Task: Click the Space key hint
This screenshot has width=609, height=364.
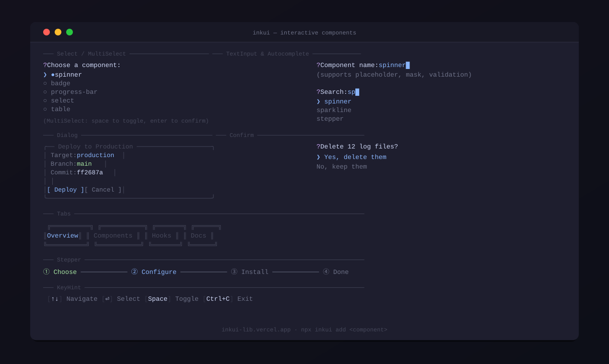Action: [x=158, y=299]
